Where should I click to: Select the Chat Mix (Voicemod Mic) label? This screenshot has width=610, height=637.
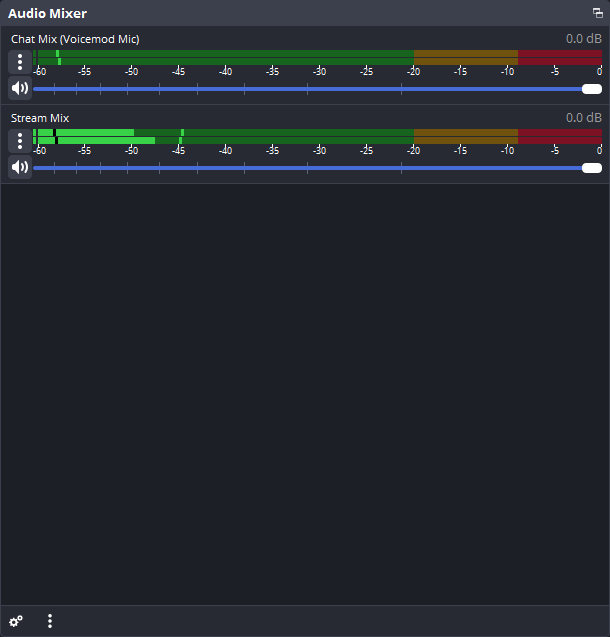tap(75, 39)
